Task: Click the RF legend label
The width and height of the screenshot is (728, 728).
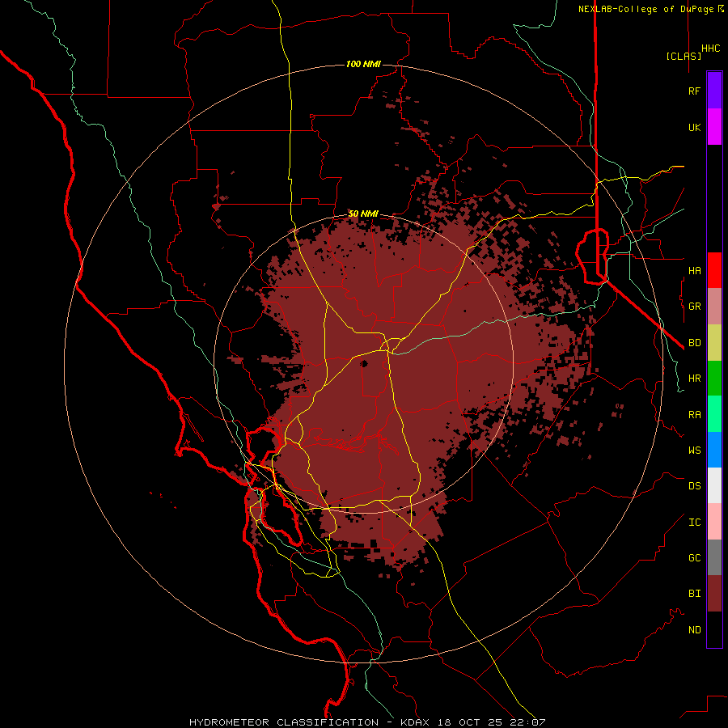Action: (x=694, y=91)
